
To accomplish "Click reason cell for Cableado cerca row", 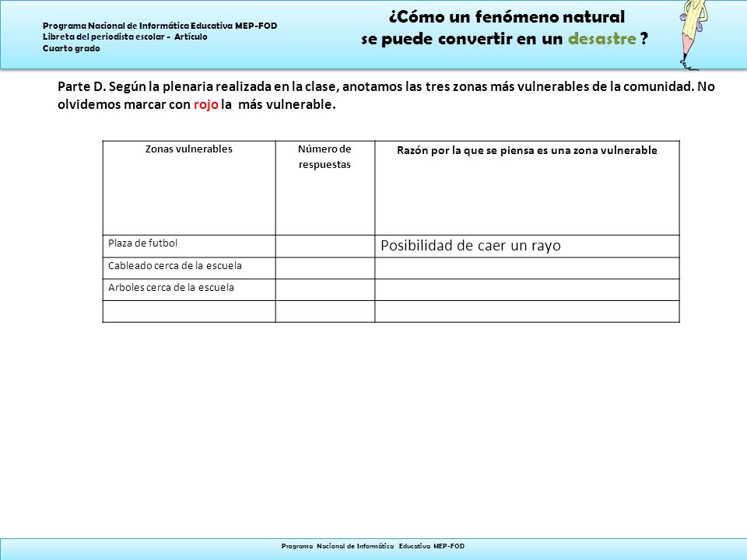I will point(527,268).
